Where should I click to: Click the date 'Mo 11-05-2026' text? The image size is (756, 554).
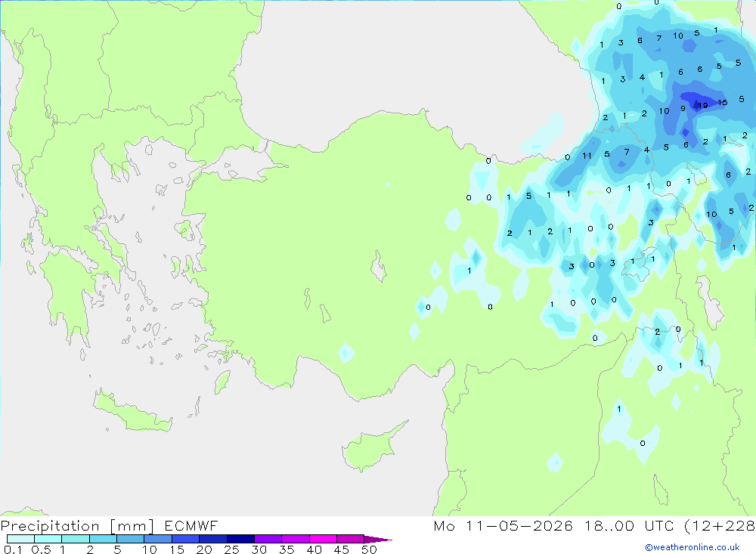click(503, 525)
